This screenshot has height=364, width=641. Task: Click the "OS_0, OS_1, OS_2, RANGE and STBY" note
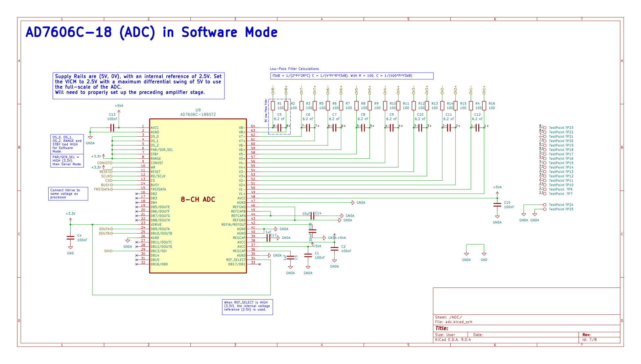[x=67, y=144]
